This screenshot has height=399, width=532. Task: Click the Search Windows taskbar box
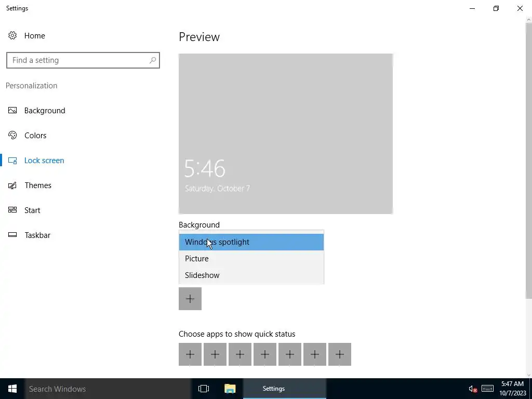pyautogui.click(x=108, y=389)
